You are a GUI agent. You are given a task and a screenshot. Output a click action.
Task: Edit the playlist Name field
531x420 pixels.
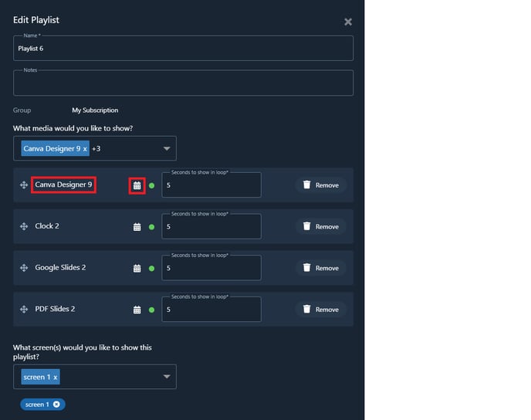click(x=183, y=48)
